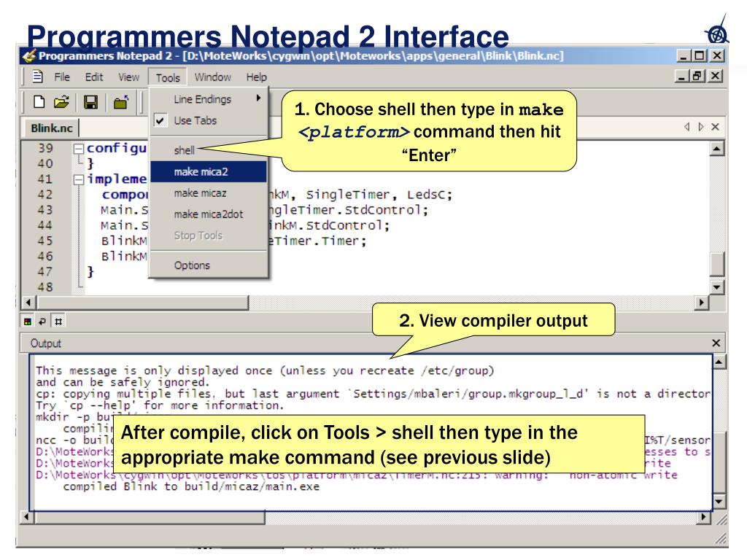
Task: Click the word-wrap arrow icon above Output panel
Action: click(42, 322)
